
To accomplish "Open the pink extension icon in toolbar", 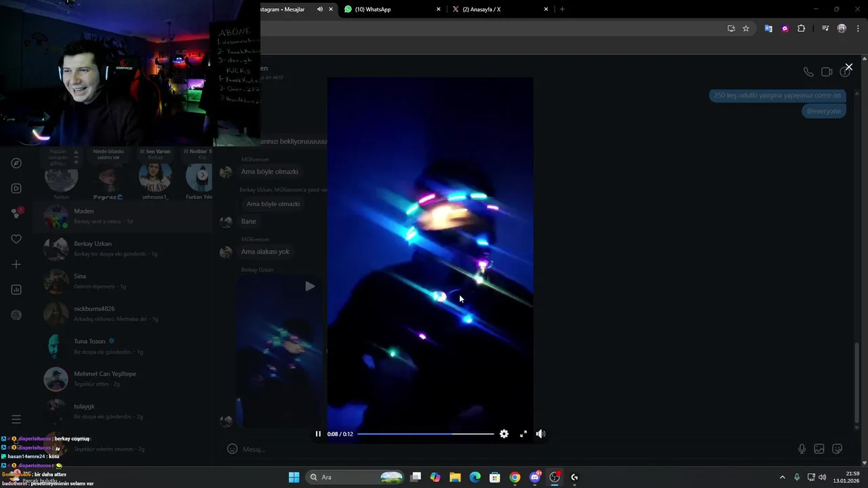I will [x=785, y=28].
